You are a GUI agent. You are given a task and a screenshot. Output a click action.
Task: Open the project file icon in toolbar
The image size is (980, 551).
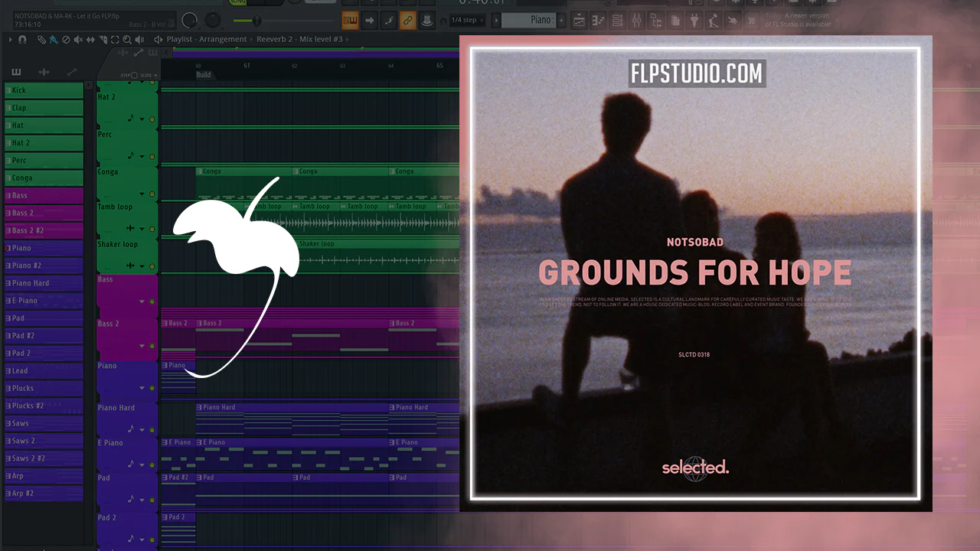(x=675, y=20)
